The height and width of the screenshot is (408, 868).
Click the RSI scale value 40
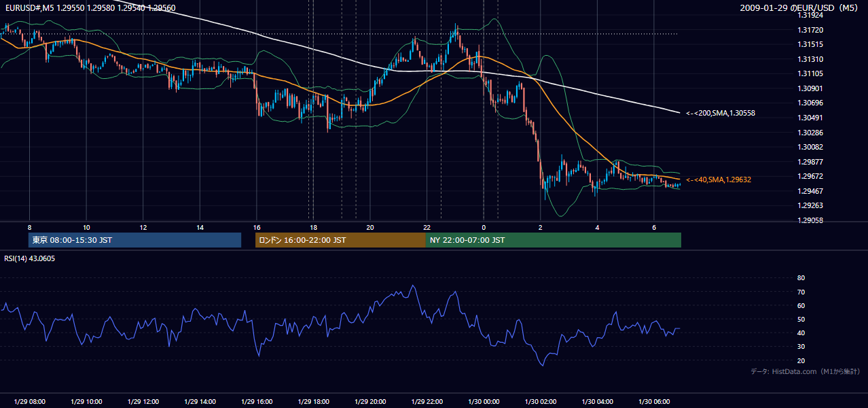coord(801,333)
